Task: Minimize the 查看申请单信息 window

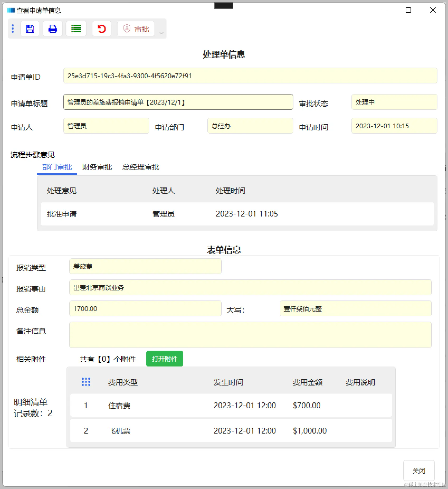Action: 384,10
